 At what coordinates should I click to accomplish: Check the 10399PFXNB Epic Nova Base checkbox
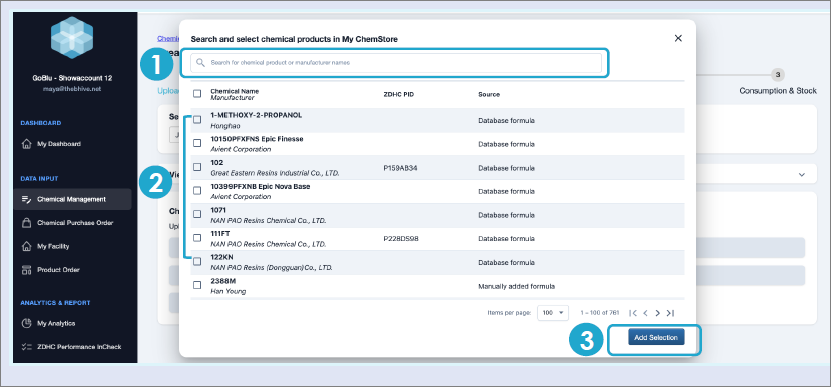pyautogui.click(x=197, y=190)
